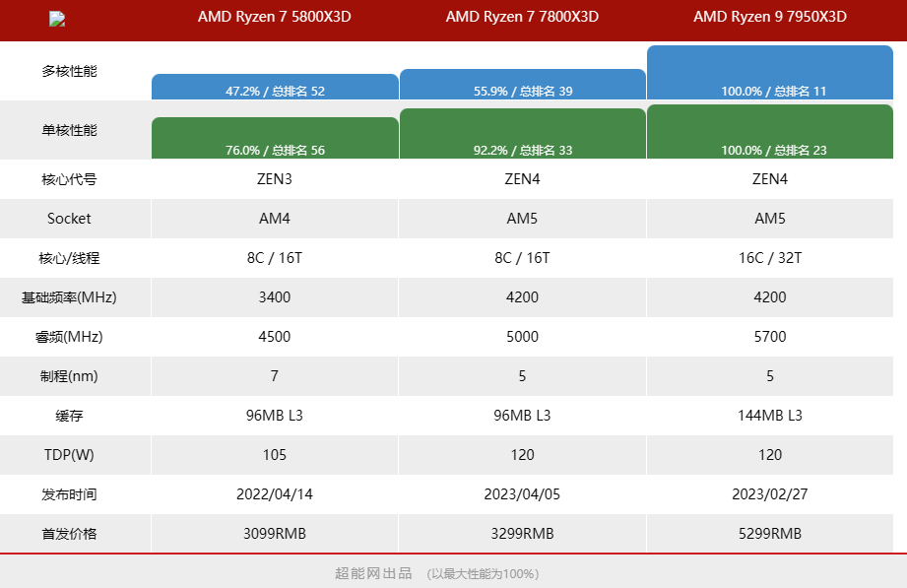Click the Socket row label
The width and height of the screenshot is (907, 588).
[x=69, y=219]
